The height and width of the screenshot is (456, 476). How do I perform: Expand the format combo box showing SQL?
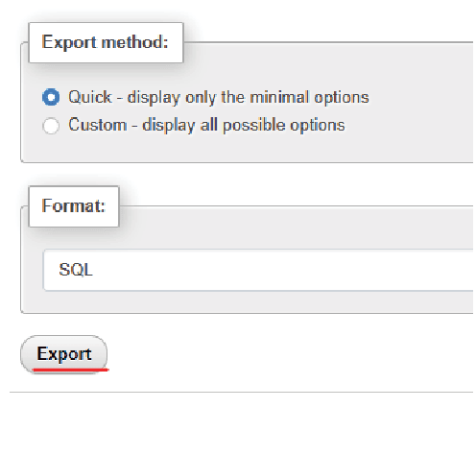tap(258, 270)
